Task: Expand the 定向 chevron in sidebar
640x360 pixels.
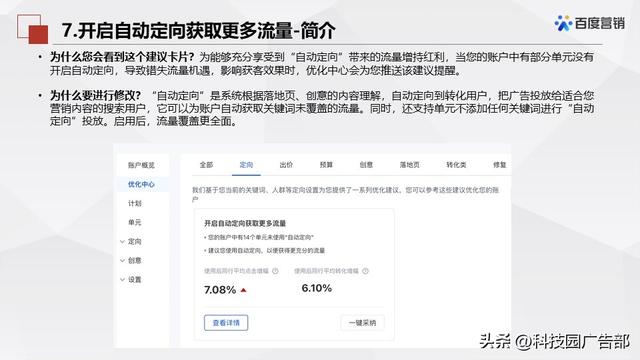Action: pyautogui.click(x=122, y=242)
